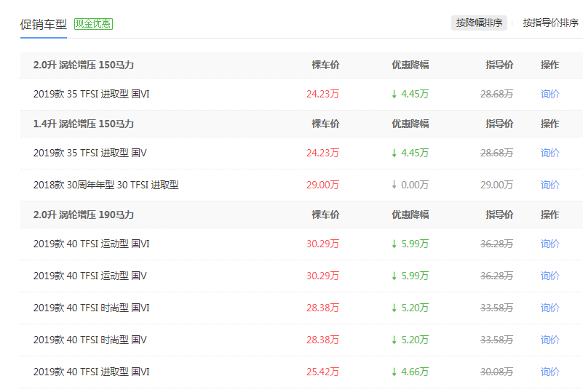The height and width of the screenshot is (392, 583).
Task: Click 优惠降幅 header in 1.4升 150马力 group
Action: (x=411, y=124)
